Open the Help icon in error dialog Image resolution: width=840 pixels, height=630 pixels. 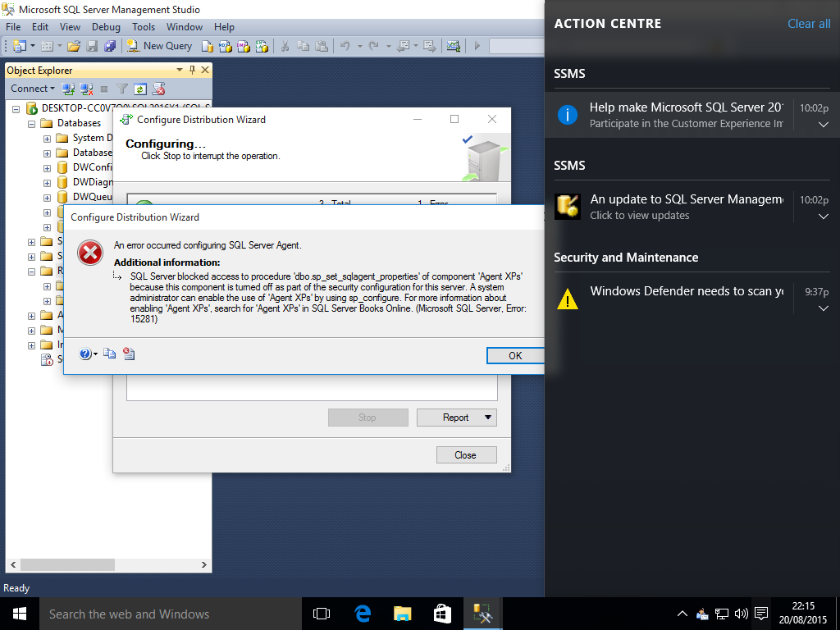(x=85, y=354)
